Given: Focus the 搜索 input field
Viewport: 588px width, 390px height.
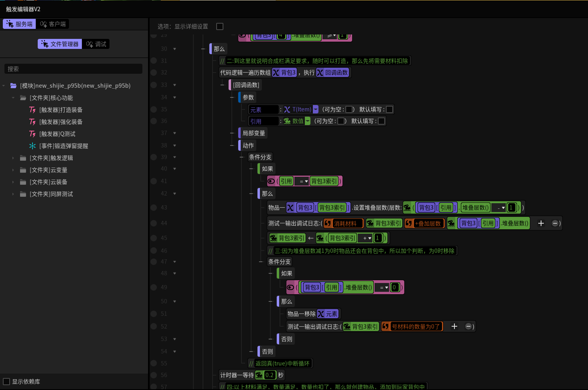Looking at the screenshot, I should click(x=73, y=69).
